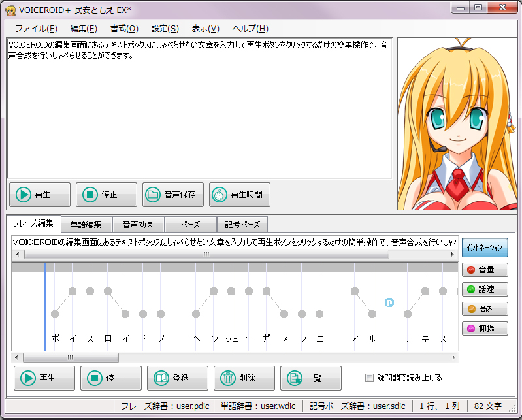
Task: Open the 編集(E) menu
Action: click(x=84, y=29)
